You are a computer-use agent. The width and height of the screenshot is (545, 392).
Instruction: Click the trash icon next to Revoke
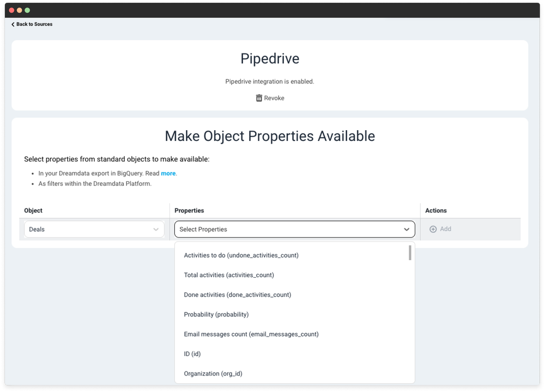point(258,98)
